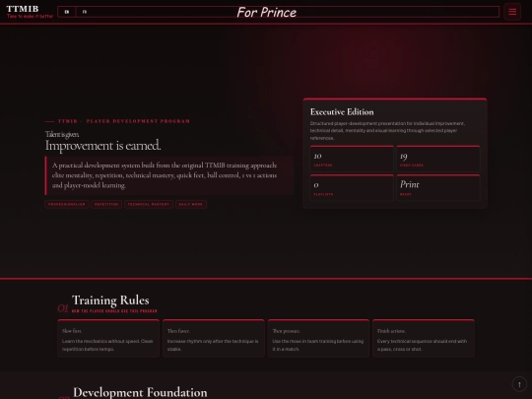Switch language to EN

coord(67,12)
